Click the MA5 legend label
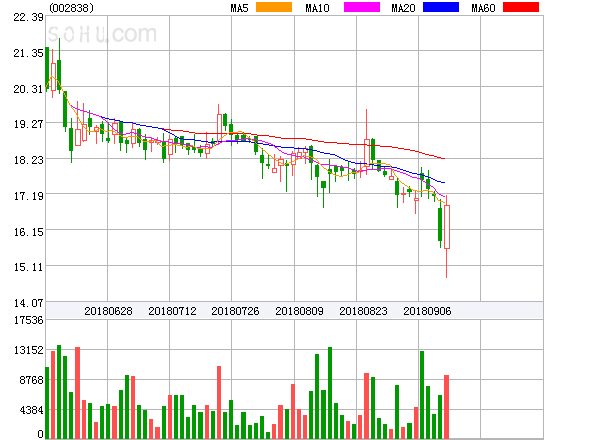 click(x=239, y=8)
